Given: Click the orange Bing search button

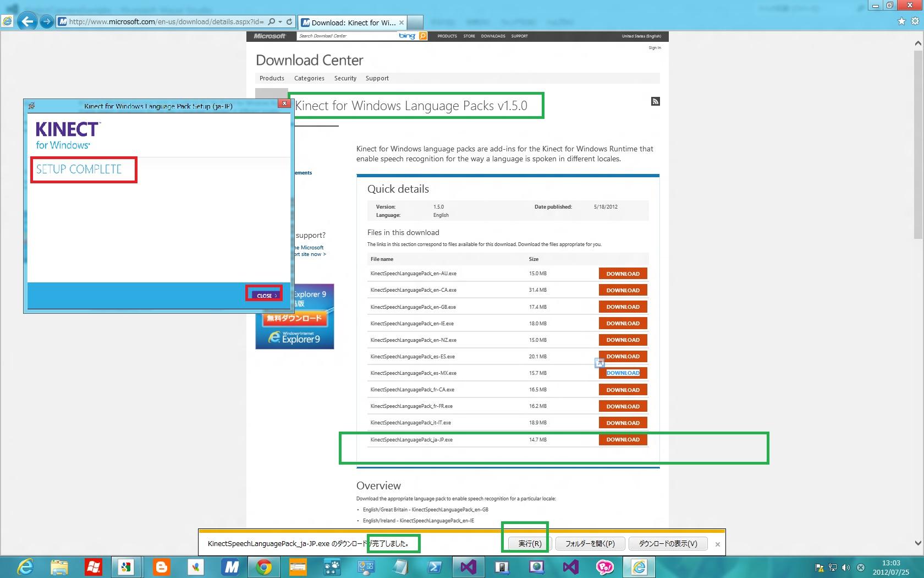Looking at the screenshot, I should (x=423, y=36).
